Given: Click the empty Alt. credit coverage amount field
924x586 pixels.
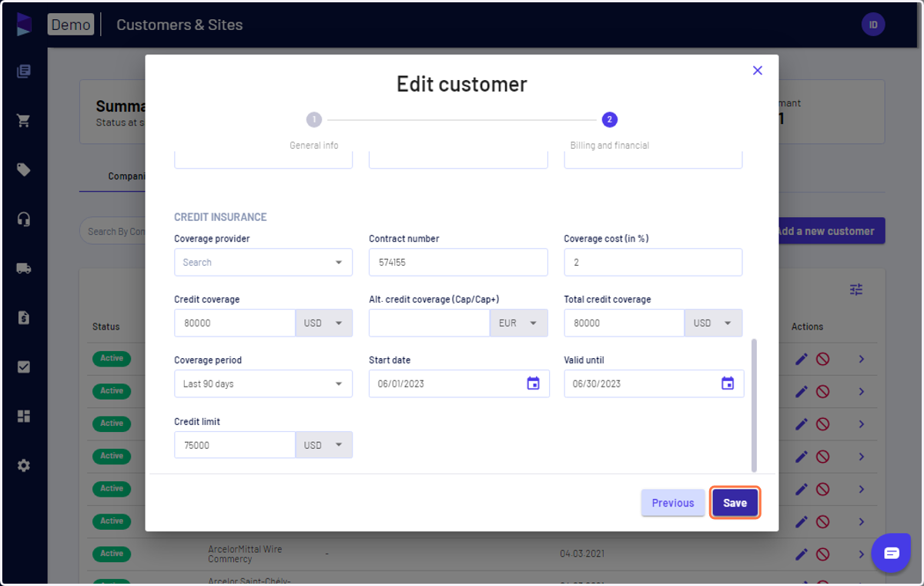Looking at the screenshot, I should (430, 323).
